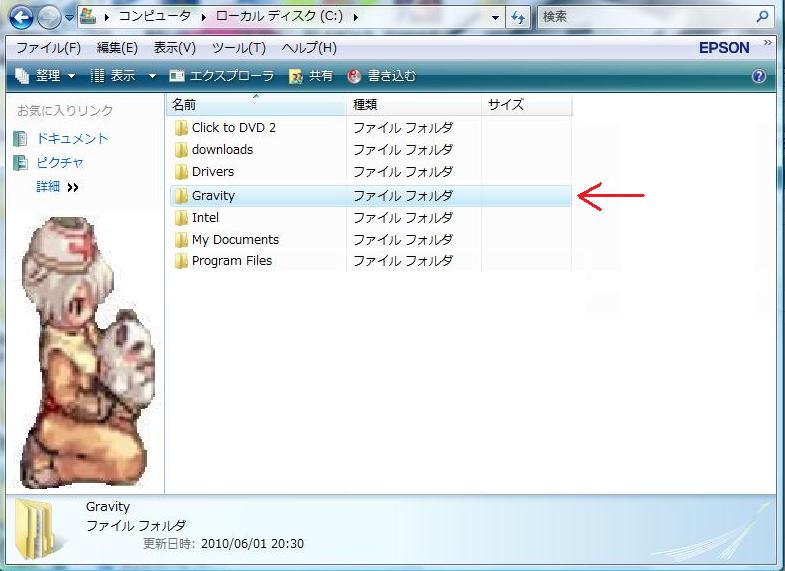785x571 pixels.
Task: Sort by the 名前 column header
Action: point(256,105)
